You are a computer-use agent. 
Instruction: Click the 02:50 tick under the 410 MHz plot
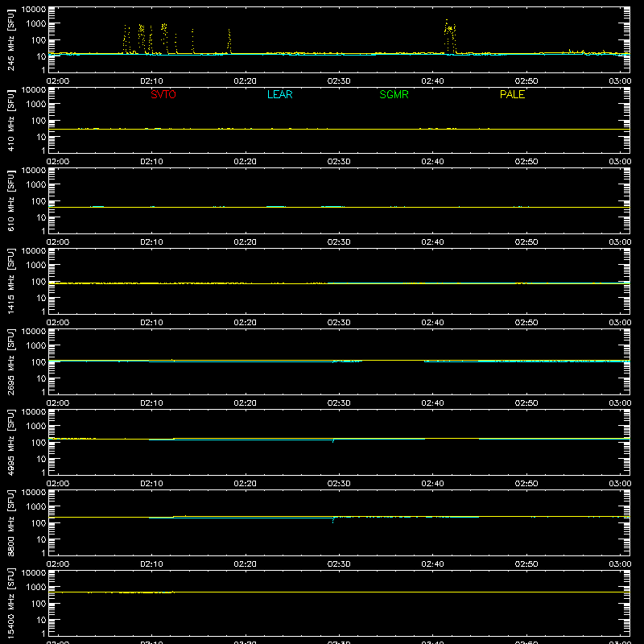(x=526, y=162)
